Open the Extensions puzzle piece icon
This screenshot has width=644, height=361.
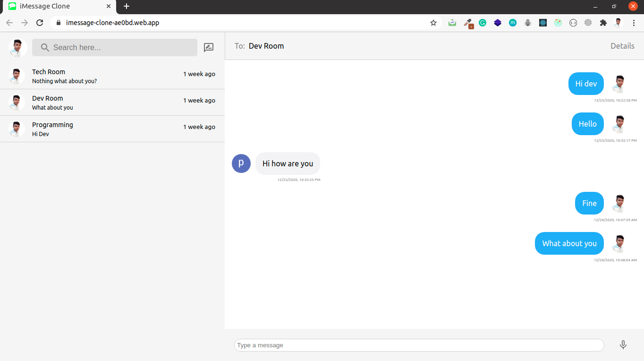click(x=603, y=23)
